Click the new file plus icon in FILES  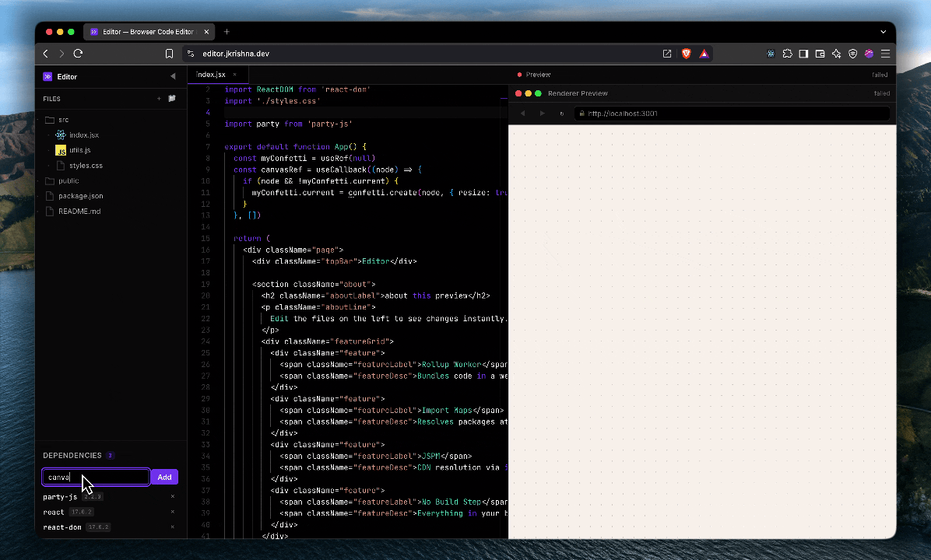[x=159, y=99]
